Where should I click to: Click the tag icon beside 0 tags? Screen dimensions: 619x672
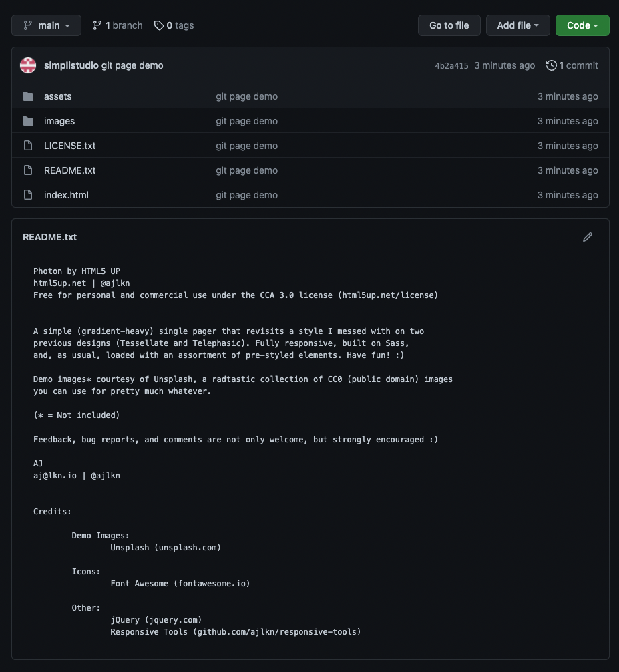[159, 25]
